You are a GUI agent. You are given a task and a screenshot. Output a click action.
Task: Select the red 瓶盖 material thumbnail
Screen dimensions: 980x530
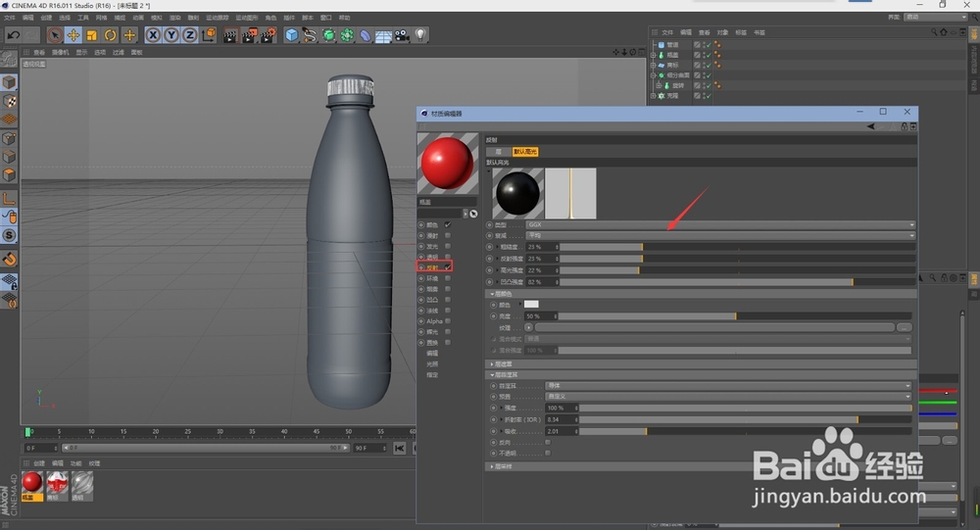point(32,483)
